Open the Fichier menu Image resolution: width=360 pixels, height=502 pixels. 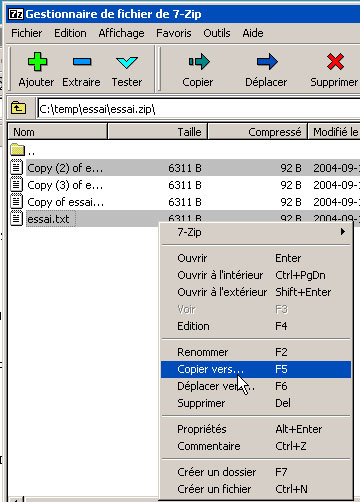coord(27,33)
